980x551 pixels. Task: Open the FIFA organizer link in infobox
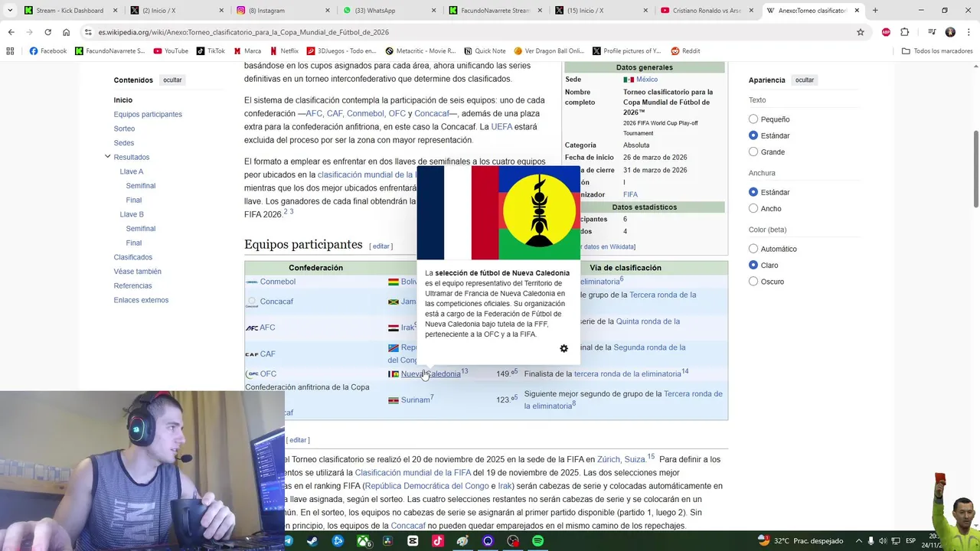630,194
